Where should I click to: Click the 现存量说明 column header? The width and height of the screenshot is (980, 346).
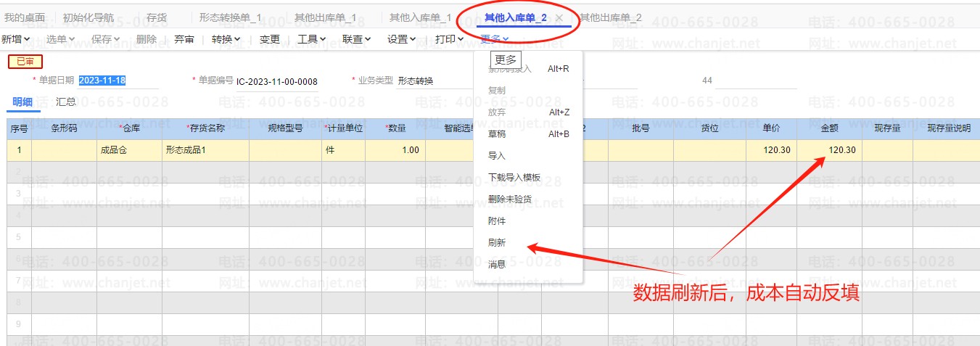click(x=946, y=128)
